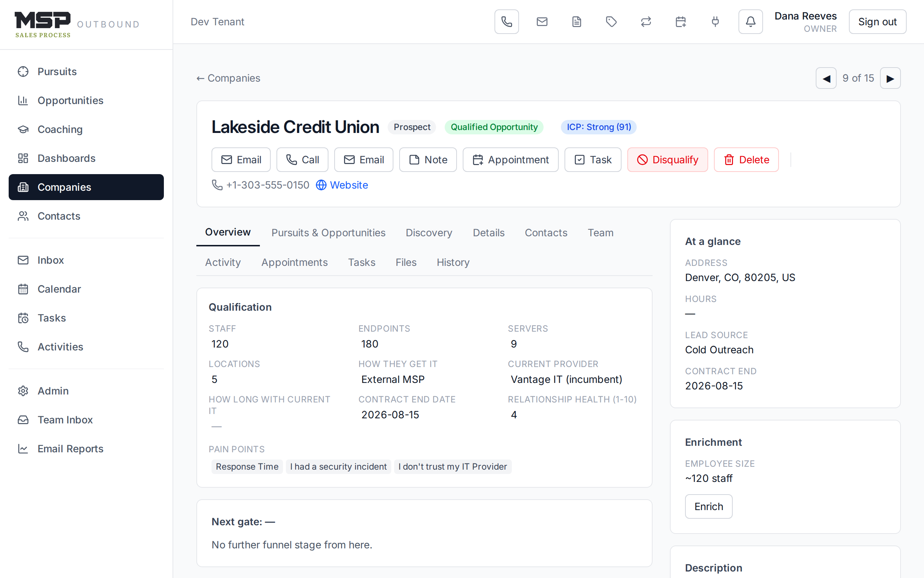Click the Dev Tenant label

(x=217, y=22)
